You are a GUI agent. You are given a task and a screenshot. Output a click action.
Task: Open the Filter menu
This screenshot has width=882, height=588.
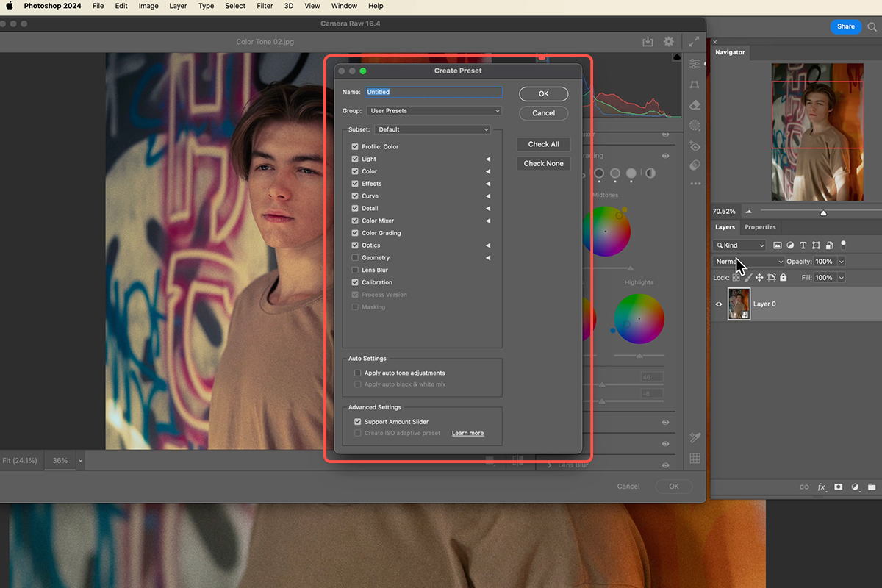coord(265,6)
